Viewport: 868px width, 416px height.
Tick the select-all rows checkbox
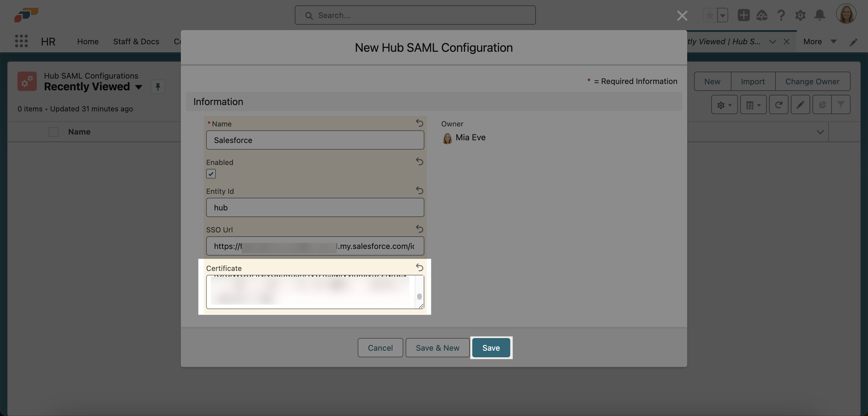point(54,132)
